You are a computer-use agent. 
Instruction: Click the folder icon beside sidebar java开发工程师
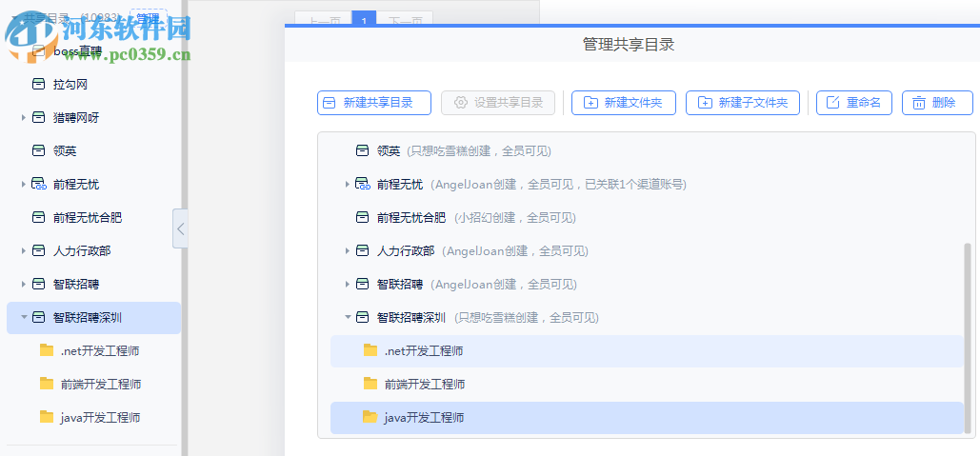coord(47,417)
